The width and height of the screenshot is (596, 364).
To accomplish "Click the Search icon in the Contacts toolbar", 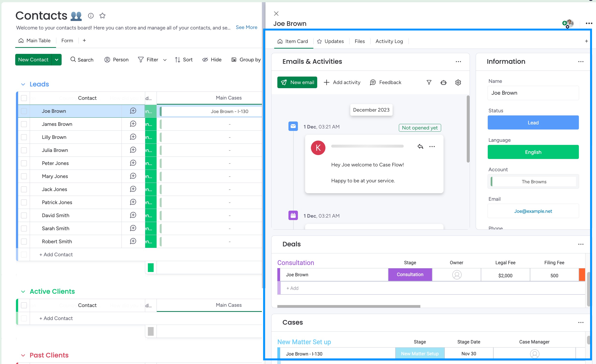I will (73, 59).
